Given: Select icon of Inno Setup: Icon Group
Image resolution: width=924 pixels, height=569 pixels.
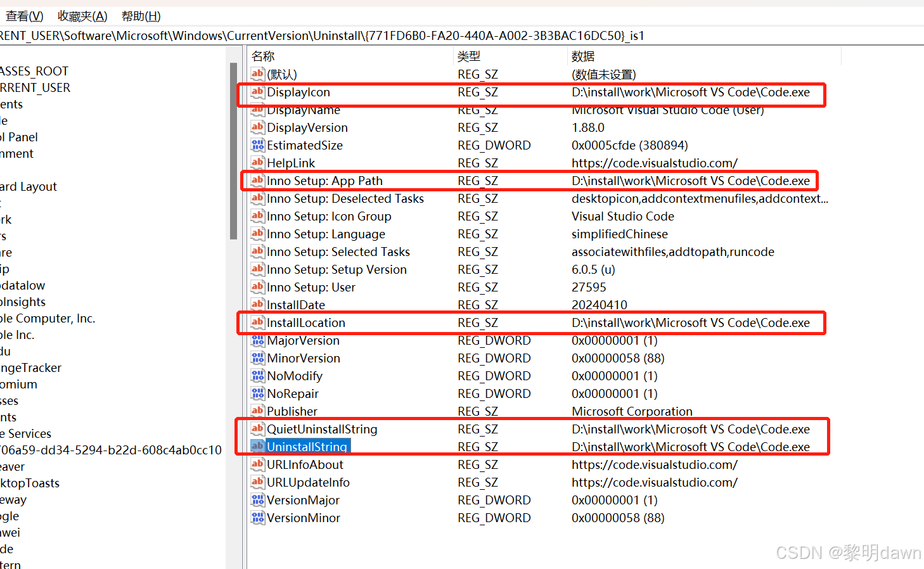Looking at the screenshot, I should 257,216.
